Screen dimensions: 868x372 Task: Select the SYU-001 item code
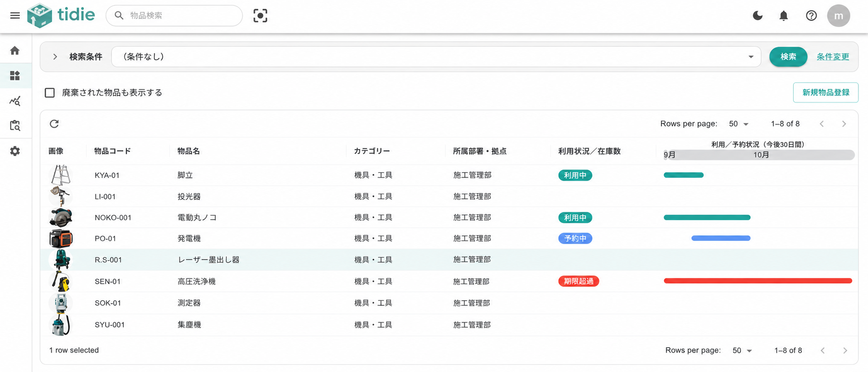(x=110, y=324)
